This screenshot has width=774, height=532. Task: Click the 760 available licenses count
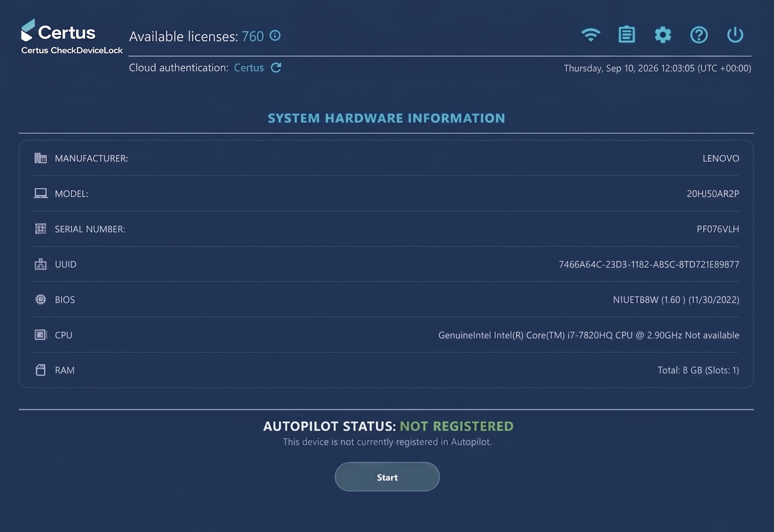pos(253,36)
